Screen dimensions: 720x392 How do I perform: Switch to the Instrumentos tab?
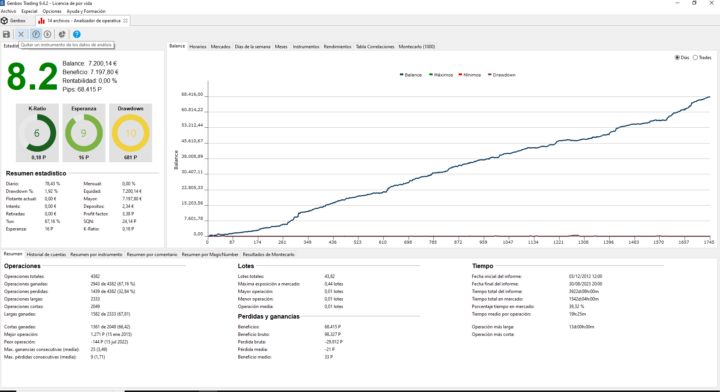[306, 47]
